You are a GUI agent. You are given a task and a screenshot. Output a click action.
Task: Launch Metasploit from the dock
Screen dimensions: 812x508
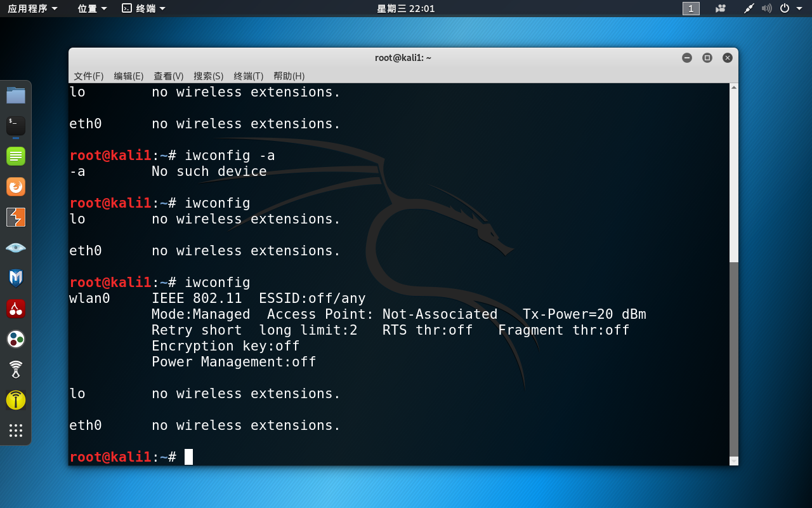pyautogui.click(x=16, y=278)
